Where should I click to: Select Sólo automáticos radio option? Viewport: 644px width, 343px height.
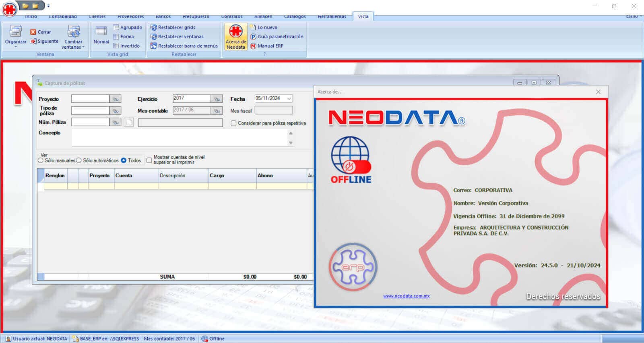[x=79, y=160]
